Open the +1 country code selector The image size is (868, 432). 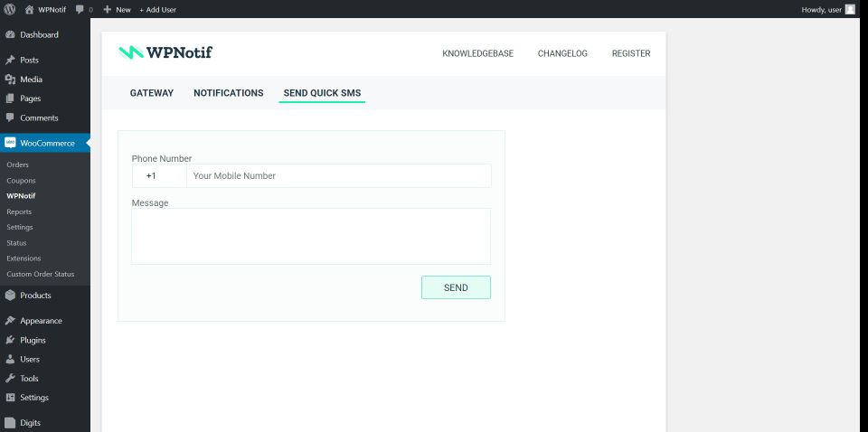point(151,175)
